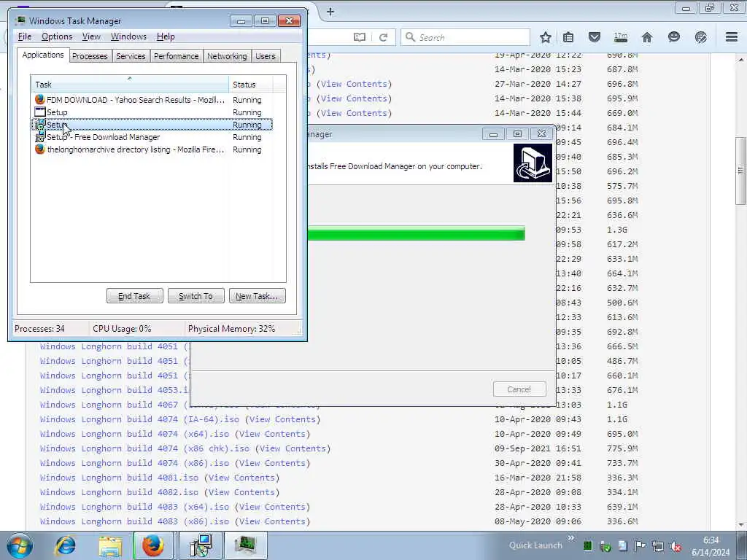The height and width of the screenshot is (560, 747).
Task: Open the downloads indicator showing 17m
Action: [x=620, y=36]
